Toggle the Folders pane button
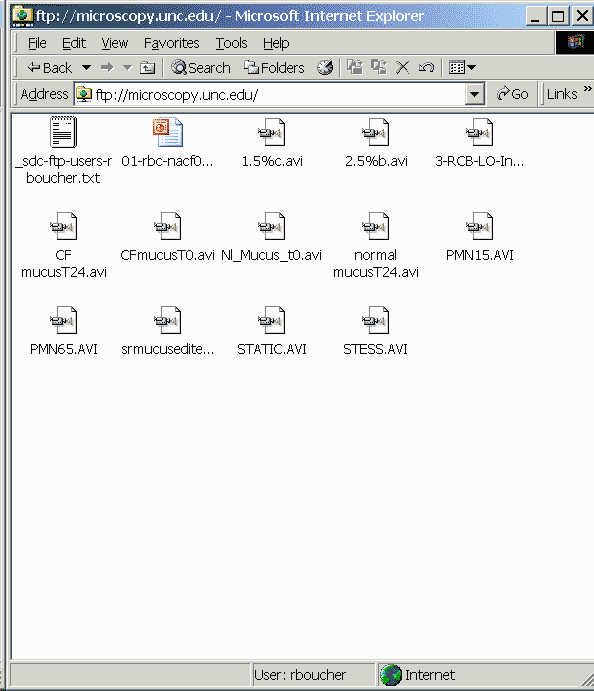Screen dimensions: 594x691 point(274,68)
